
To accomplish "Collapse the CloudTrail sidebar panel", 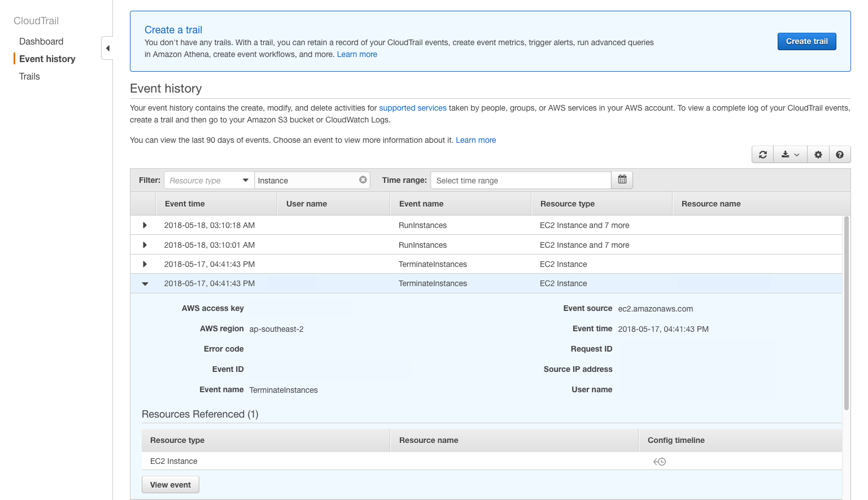I will 107,48.
